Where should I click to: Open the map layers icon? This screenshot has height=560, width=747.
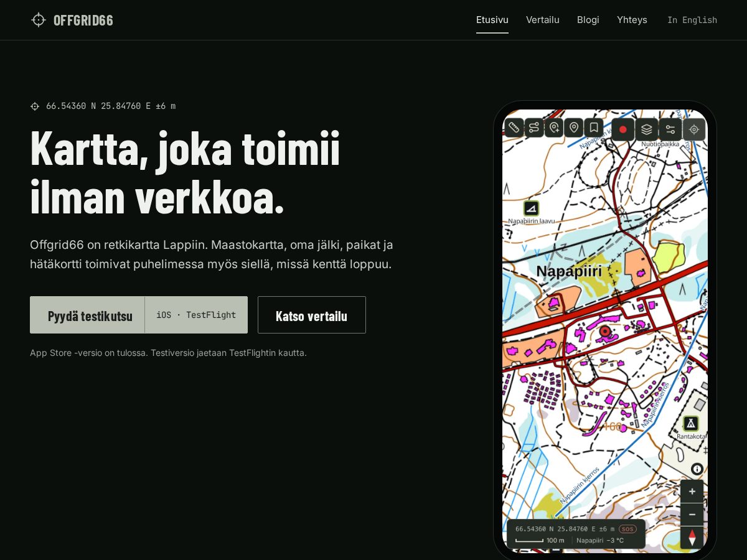647,129
